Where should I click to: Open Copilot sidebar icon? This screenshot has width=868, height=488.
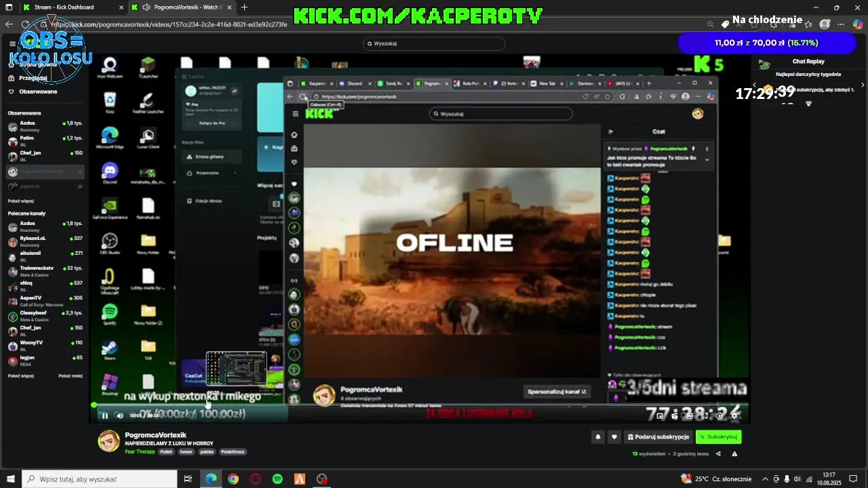[858, 24]
